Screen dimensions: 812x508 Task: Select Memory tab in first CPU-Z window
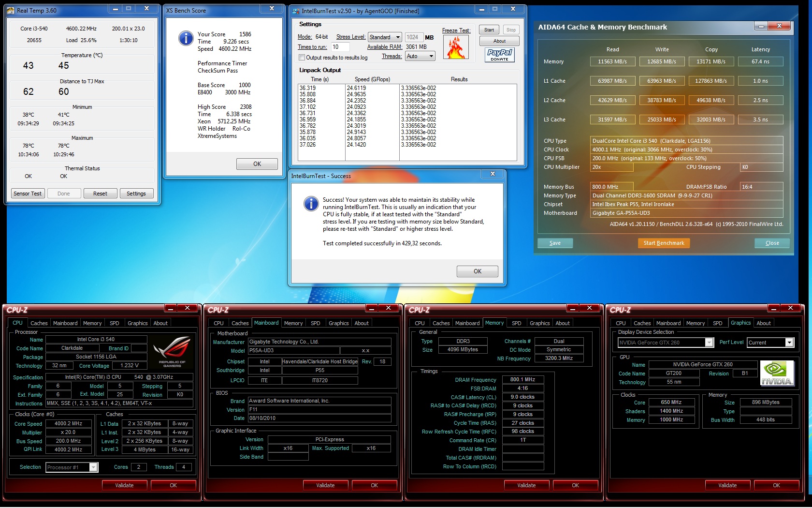point(92,323)
